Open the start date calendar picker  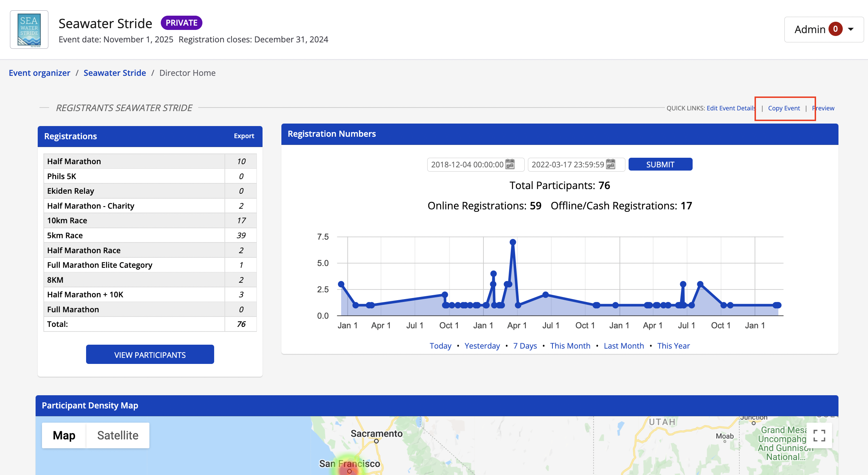tap(510, 164)
